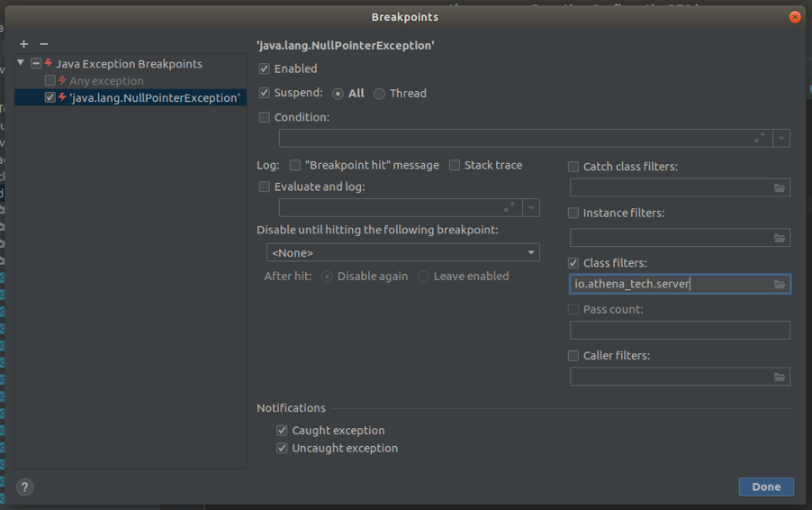This screenshot has width=812, height=510.
Task: Open the Condition history dropdown arrow
Action: click(781, 139)
